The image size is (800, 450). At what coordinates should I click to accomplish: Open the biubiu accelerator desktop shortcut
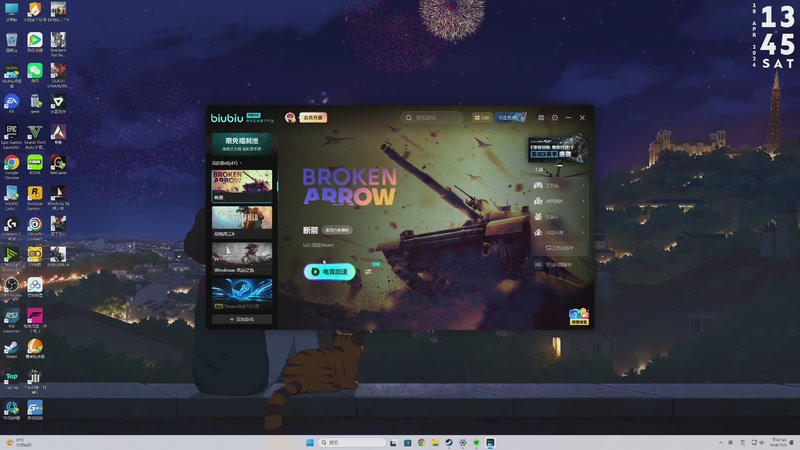point(11,76)
